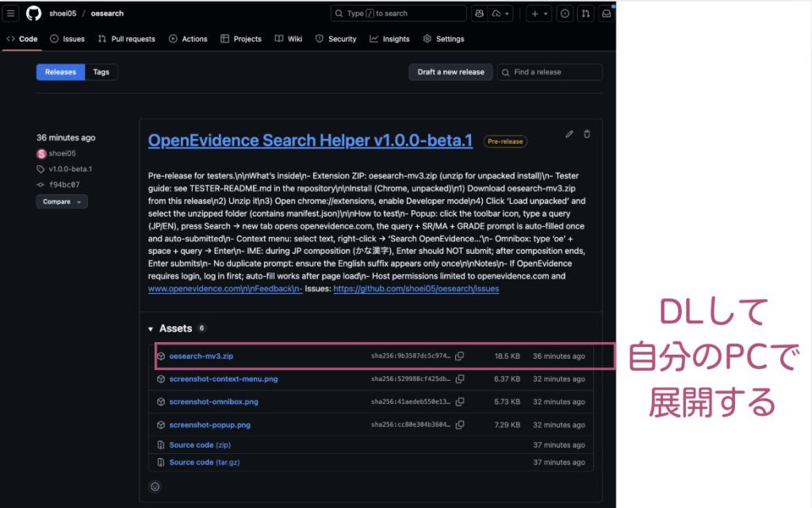This screenshot has width=812, height=508.
Task: Delete the release with trash icon
Action: 587,134
